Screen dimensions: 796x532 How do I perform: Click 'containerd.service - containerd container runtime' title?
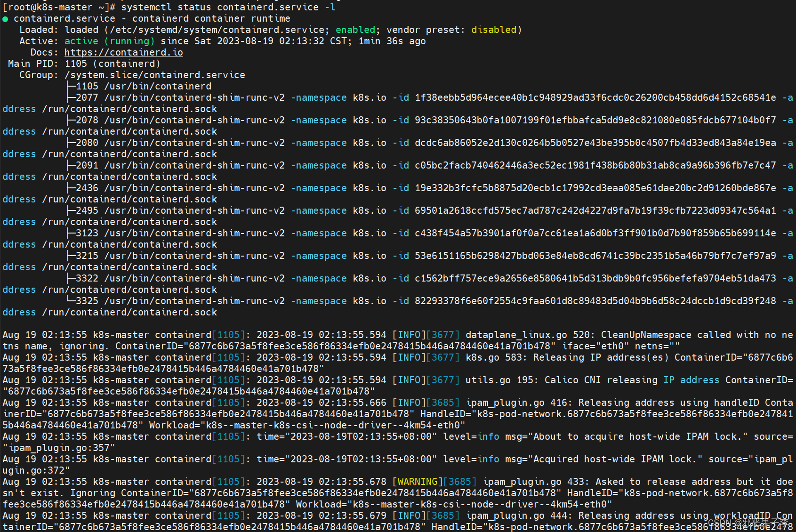pyautogui.click(x=152, y=18)
